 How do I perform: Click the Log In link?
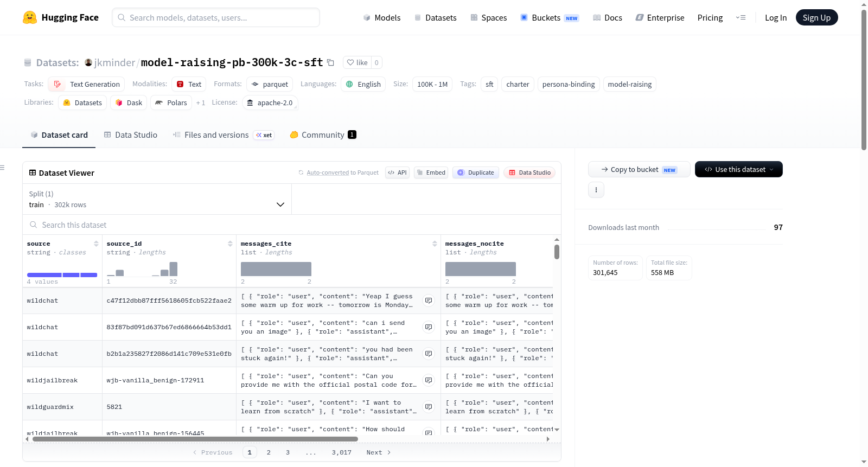(776, 17)
